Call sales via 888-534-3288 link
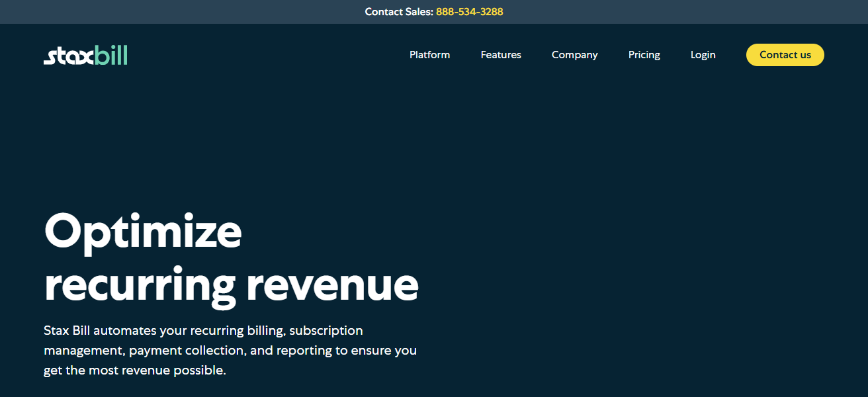868x397 pixels. (469, 12)
